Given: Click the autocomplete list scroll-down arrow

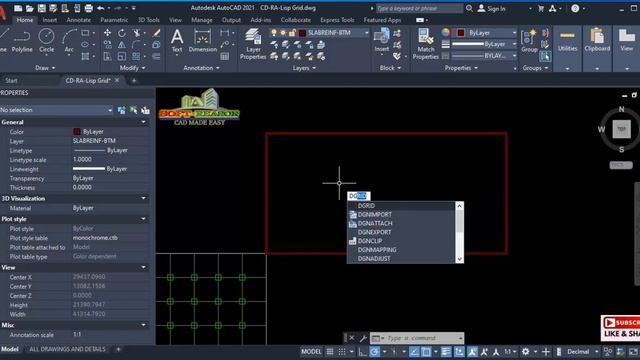Looking at the screenshot, I should pos(459,259).
